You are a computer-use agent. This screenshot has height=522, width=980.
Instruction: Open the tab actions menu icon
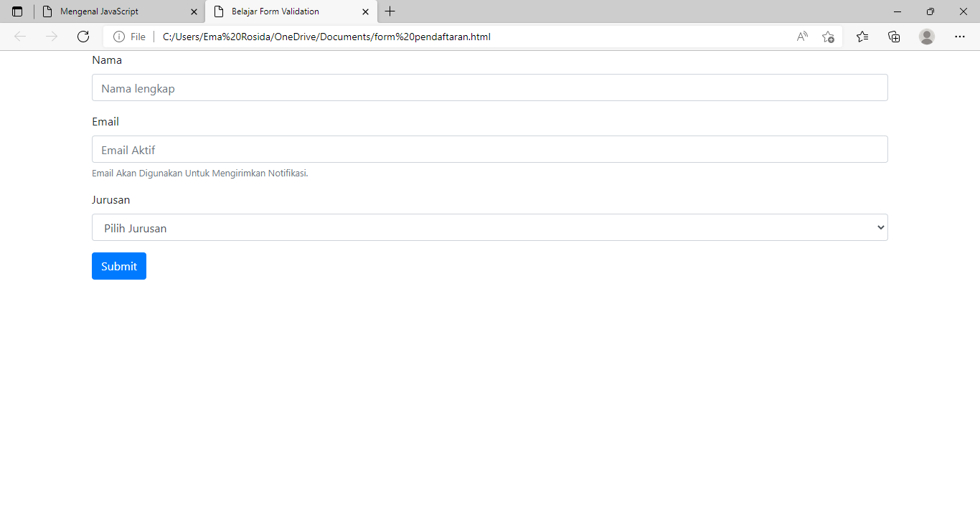tap(17, 11)
